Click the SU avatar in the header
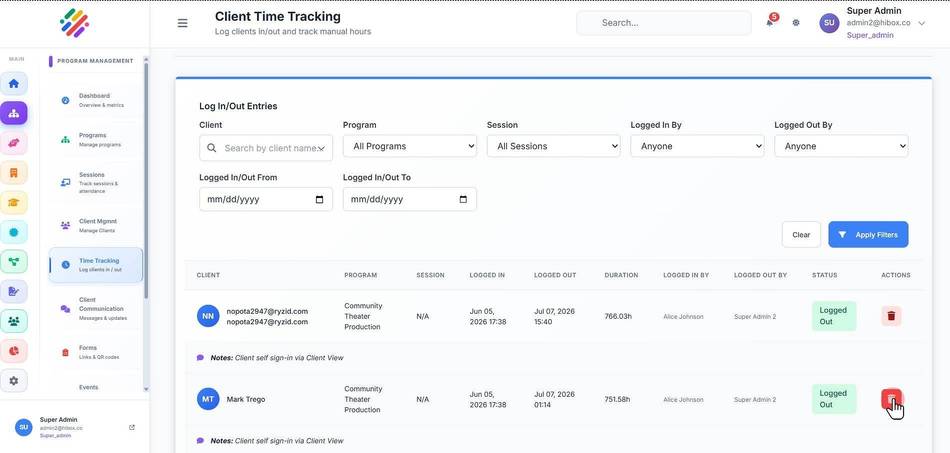Screen dimensions: 950x453 coord(829,23)
